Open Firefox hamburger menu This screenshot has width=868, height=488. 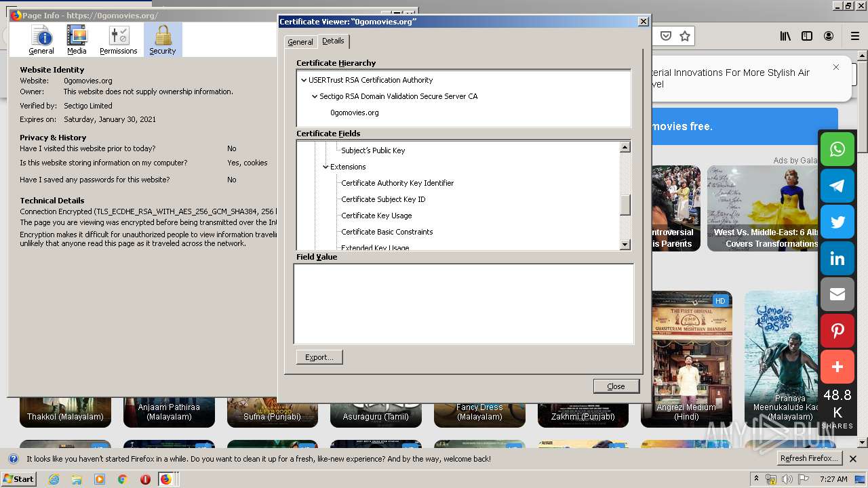point(855,36)
